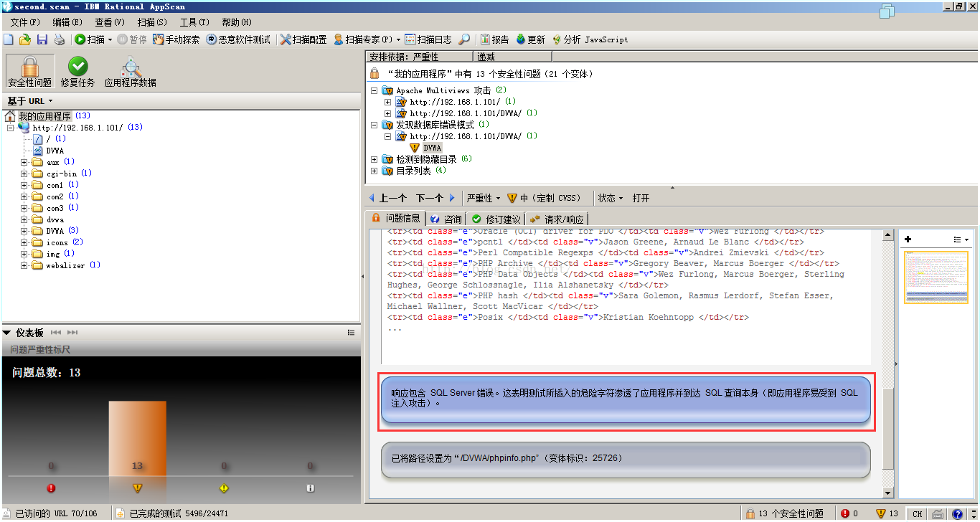Switch to 修复任务 remediation tasks view
The image size is (980, 522).
point(77,71)
